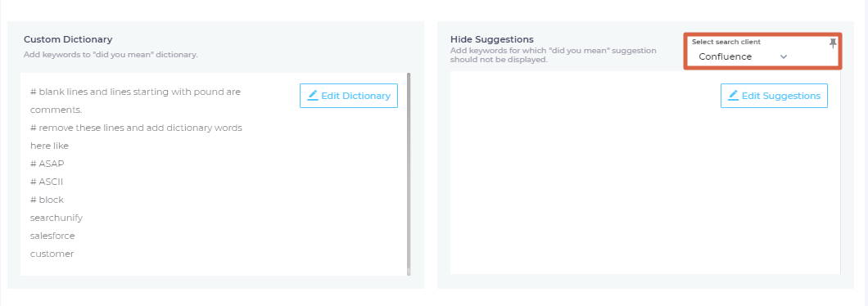
Task: Click the '# block' comment line
Action: click(x=47, y=200)
